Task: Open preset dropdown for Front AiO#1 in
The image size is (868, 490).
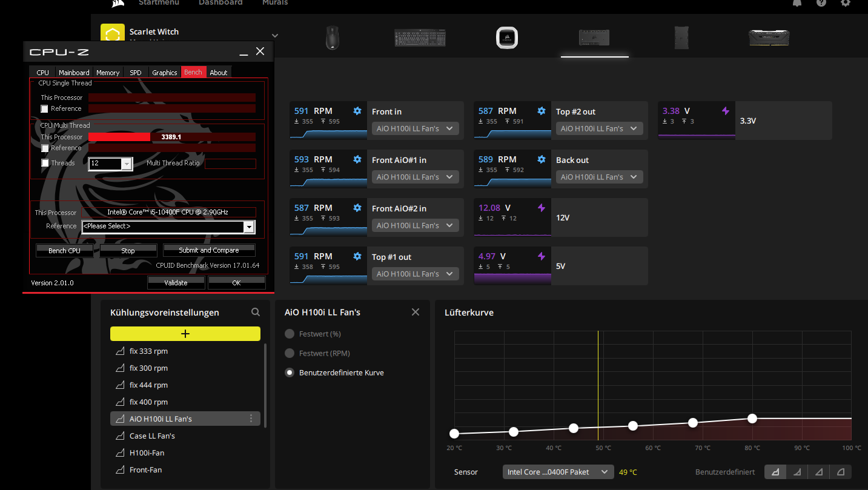Action: [x=415, y=177]
